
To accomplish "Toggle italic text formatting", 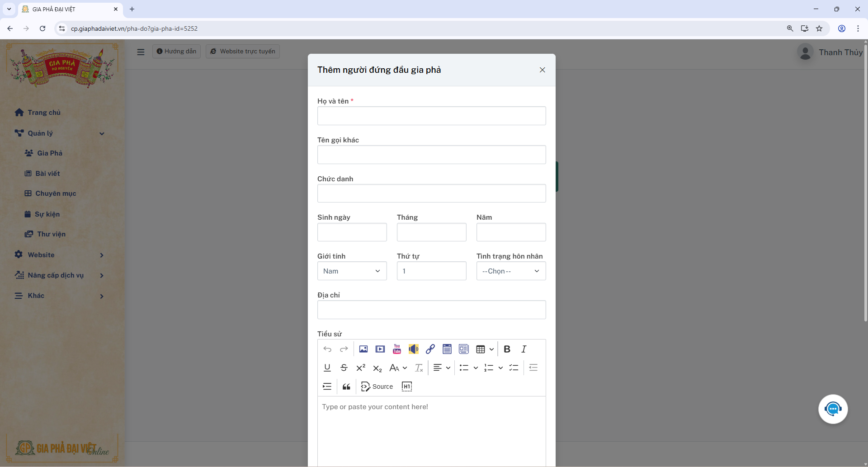I will (x=524, y=349).
